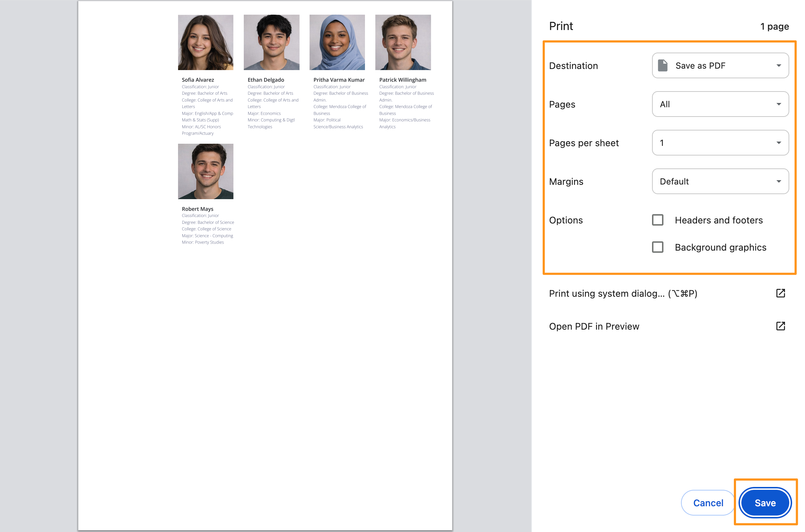Open the Save as PDF destination dropdown
Viewport: 805px width, 532px height.
pos(720,65)
